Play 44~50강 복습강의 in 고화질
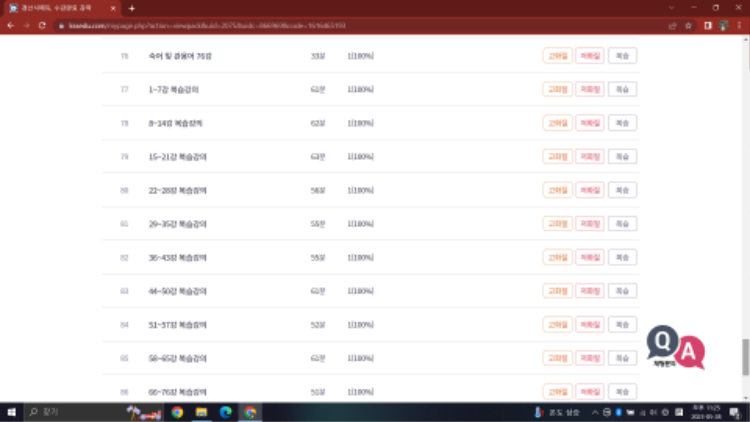 click(x=557, y=291)
